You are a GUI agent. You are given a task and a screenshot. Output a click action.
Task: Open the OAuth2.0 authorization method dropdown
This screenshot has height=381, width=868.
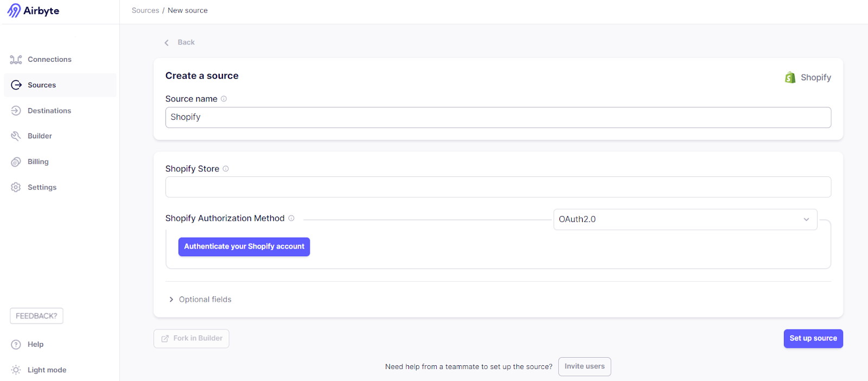(x=685, y=219)
